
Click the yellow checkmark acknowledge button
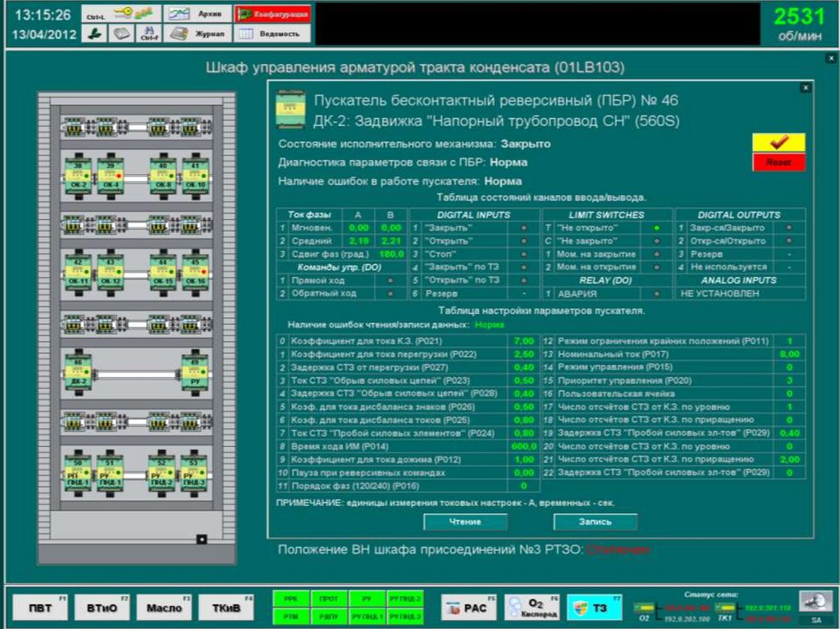pos(778,142)
